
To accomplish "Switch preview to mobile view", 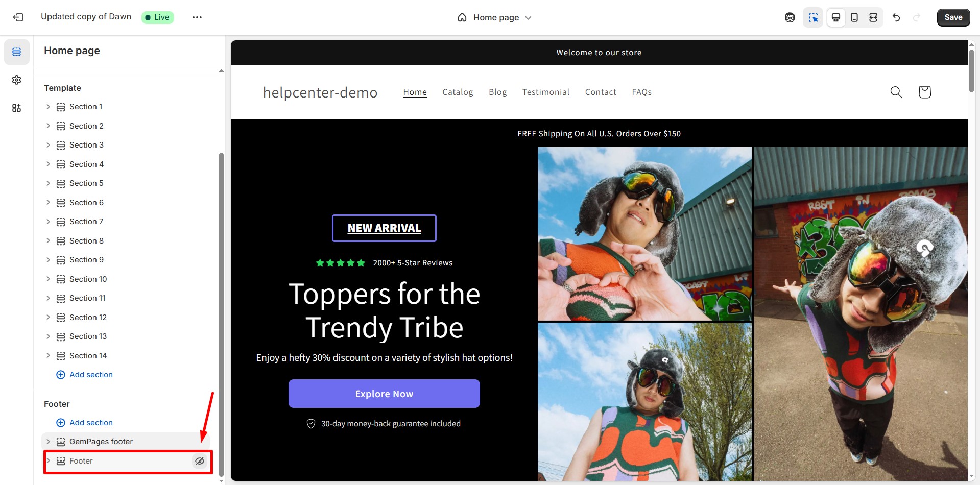I will (x=854, y=17).
